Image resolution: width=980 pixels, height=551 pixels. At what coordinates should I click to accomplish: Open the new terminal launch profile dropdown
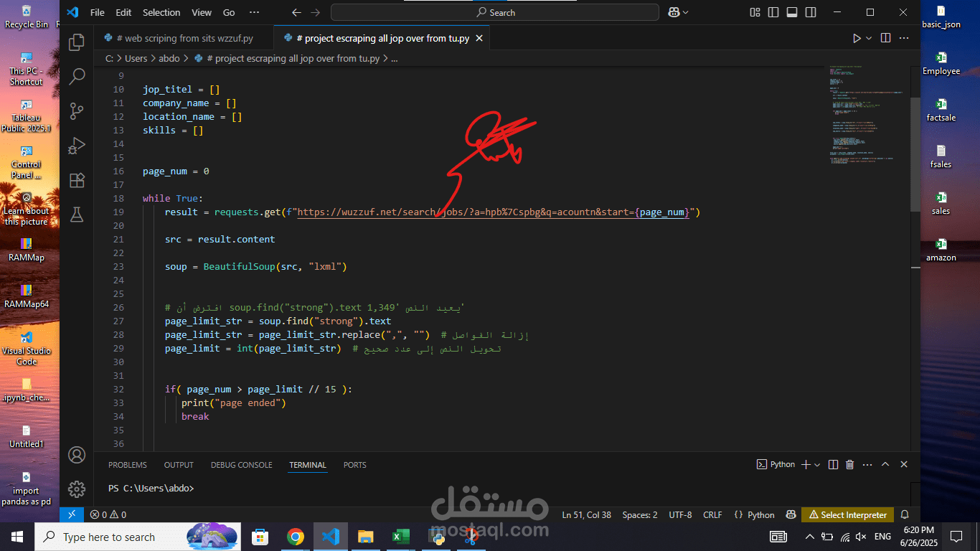(x=817, y=465)
